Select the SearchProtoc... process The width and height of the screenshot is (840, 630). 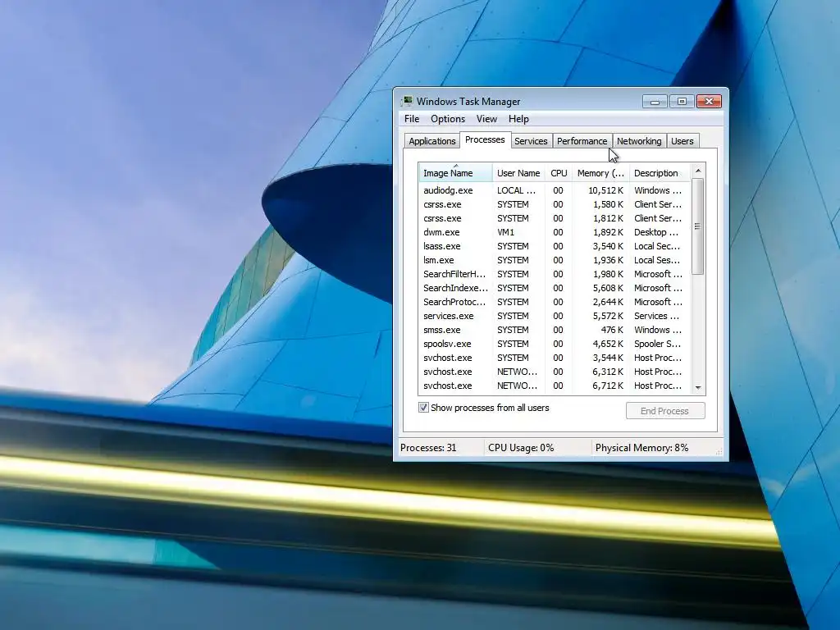pos(554,302)
